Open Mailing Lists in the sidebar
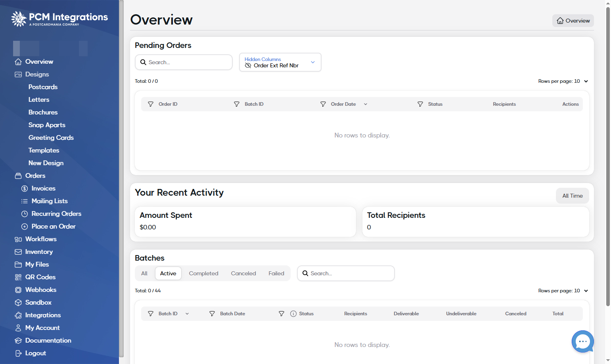The image size is (611, 364). pos(44,201)
